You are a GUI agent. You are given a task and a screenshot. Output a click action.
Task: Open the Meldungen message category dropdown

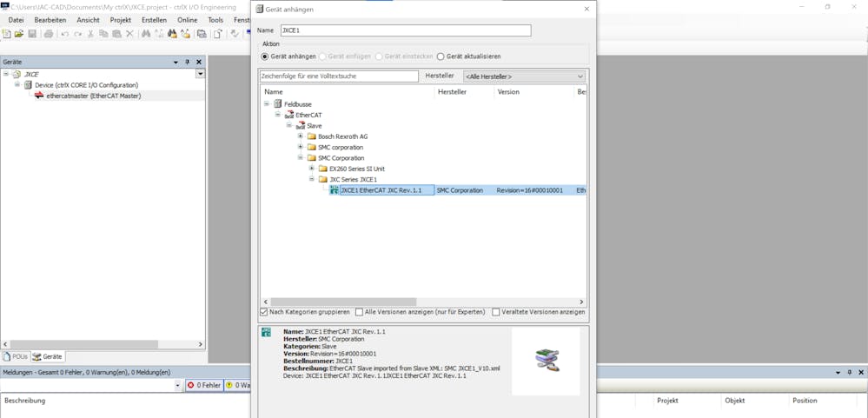pyautogui.click(x=178, y=385)
